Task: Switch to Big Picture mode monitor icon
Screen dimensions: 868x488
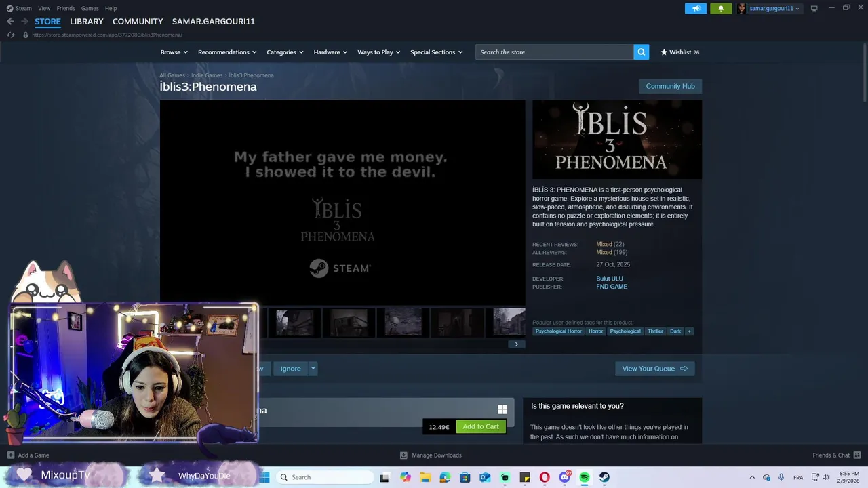Action: pos(814,8)
